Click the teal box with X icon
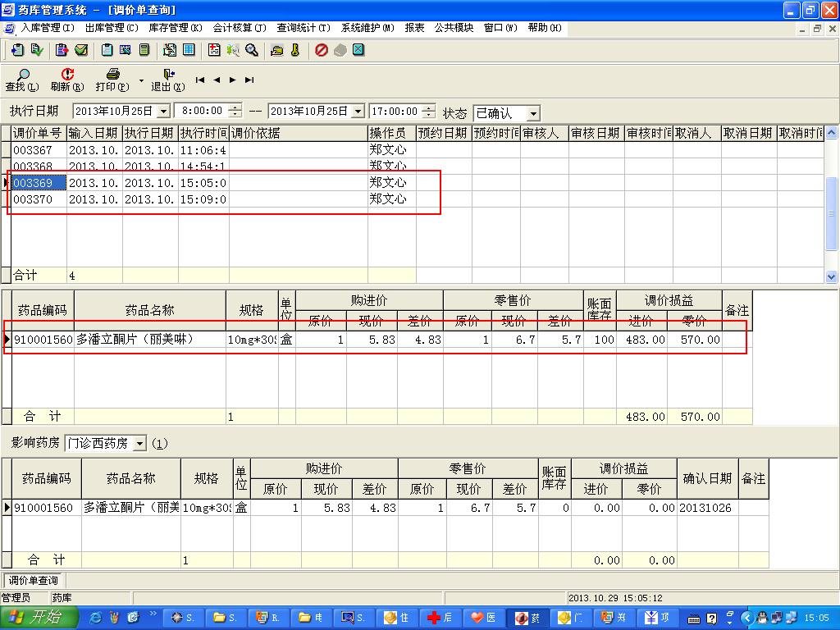 (358, 50)
